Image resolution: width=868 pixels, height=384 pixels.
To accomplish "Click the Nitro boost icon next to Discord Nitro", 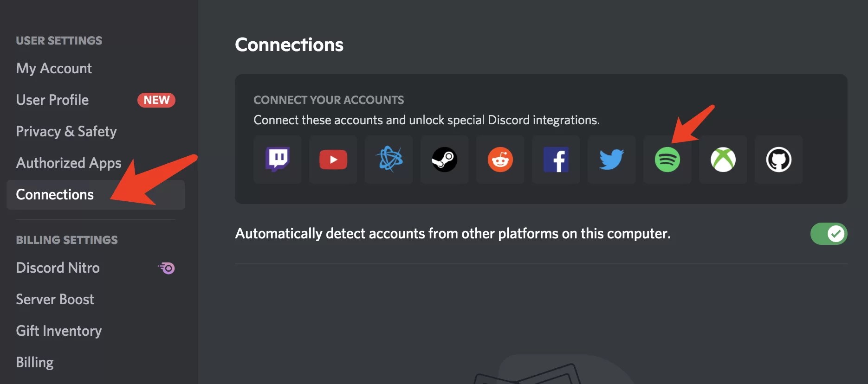I will (167, 268).
